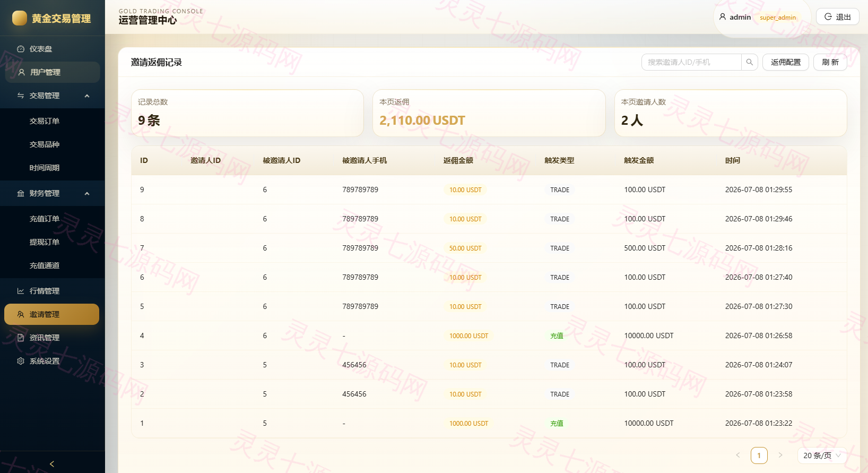
Task: Click the invite management people icon
Action: [x=21, y=314]
